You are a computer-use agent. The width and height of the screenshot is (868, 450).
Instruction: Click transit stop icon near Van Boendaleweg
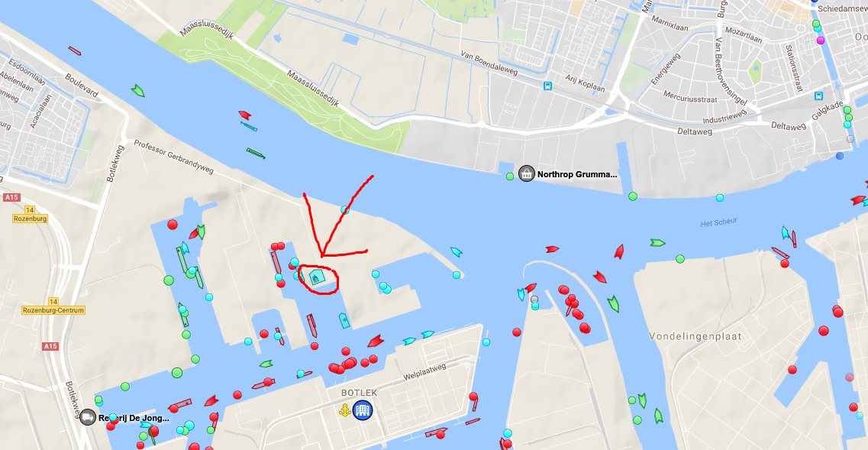click(547, 86)
